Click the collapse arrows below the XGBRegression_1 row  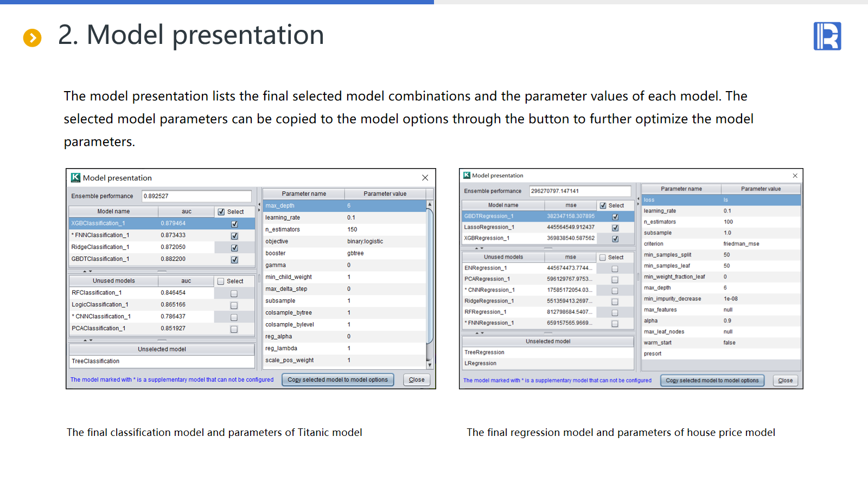pyautogui.click(x=479, y=248)
